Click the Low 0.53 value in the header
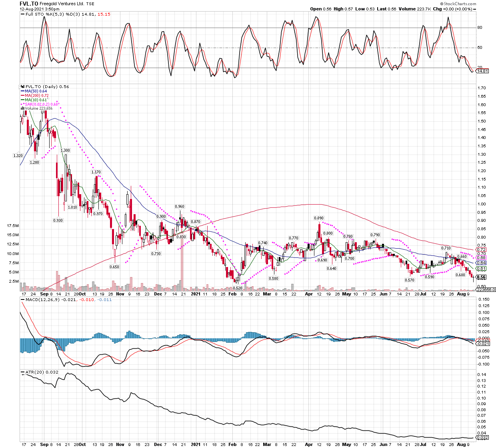This screenshot has width=496, height=448. point(364,9)
